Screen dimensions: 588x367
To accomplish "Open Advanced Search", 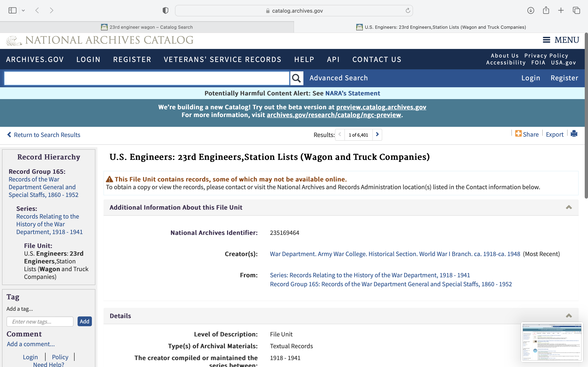I will 339,78.
